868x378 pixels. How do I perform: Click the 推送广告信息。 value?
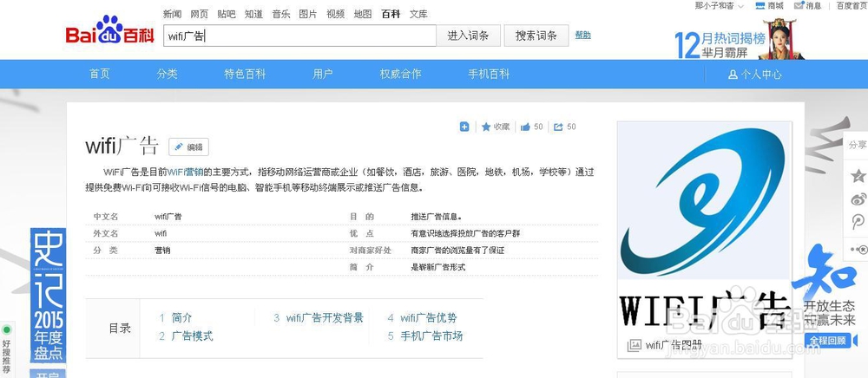point(437,217)
